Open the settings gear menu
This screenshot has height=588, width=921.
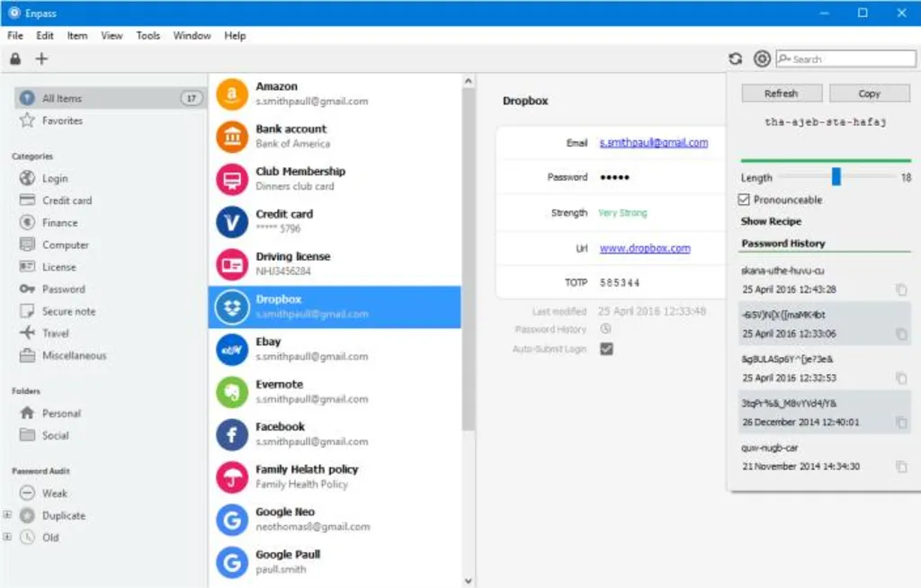pos(761,58)
